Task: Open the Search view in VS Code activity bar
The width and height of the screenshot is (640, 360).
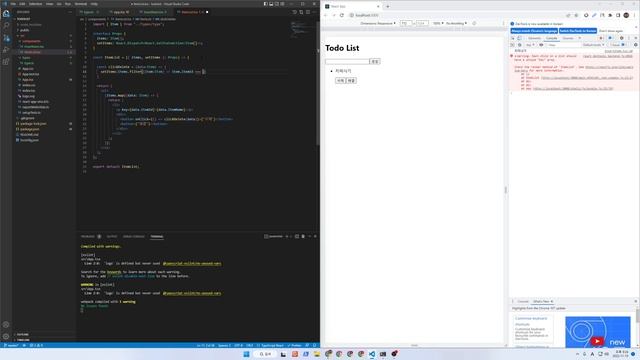Action: [6, 26]
